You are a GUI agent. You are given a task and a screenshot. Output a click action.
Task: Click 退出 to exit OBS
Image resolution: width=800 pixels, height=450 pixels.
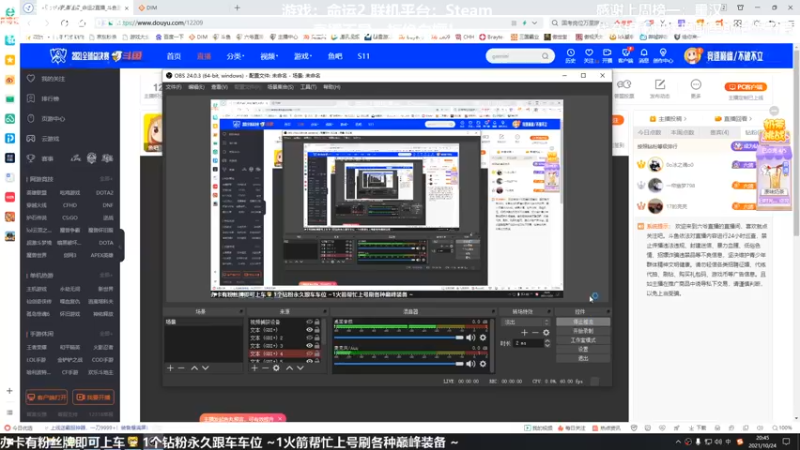(x=583, y=358)
